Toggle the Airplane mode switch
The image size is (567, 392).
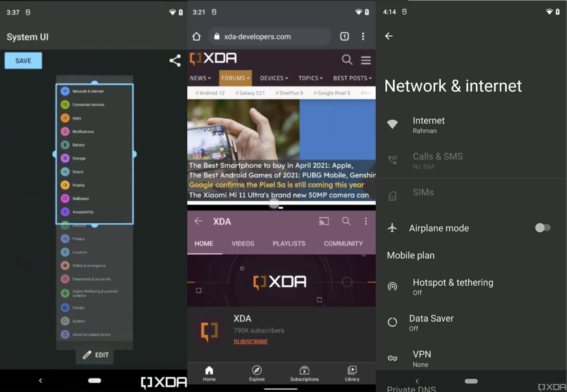[x=543, y=228]
